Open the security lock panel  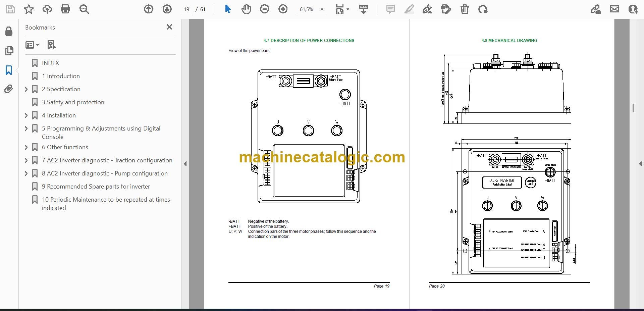[x=9, y=31]
